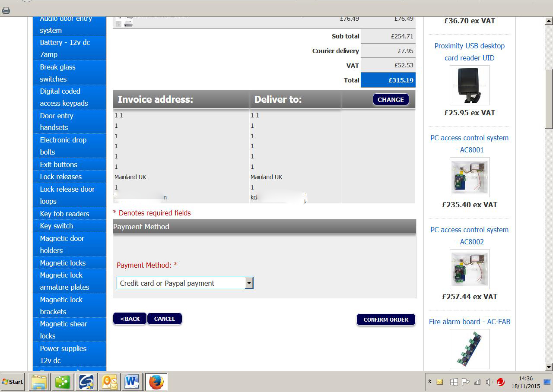
Task: Expand hidden system tray icons
Action: [429, 382]
